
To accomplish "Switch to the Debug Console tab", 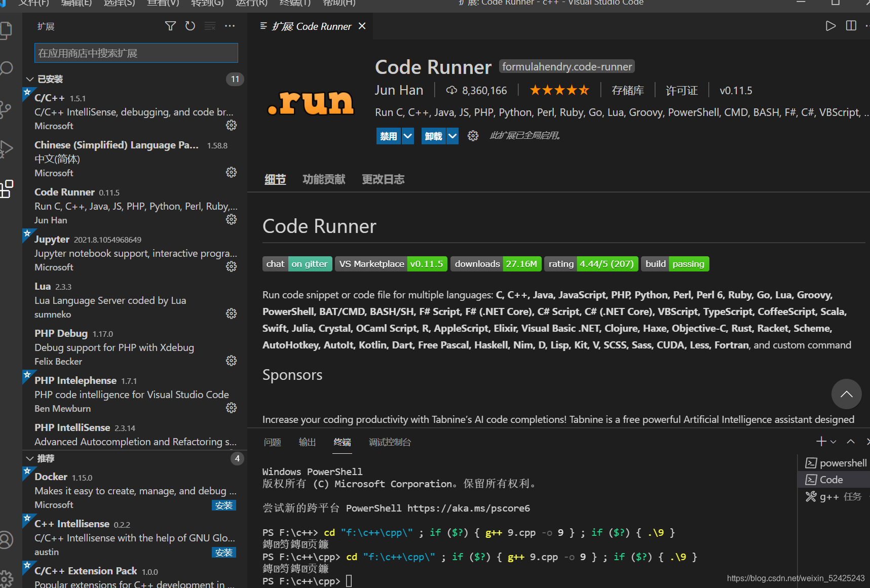I will (x=390, y=442).
